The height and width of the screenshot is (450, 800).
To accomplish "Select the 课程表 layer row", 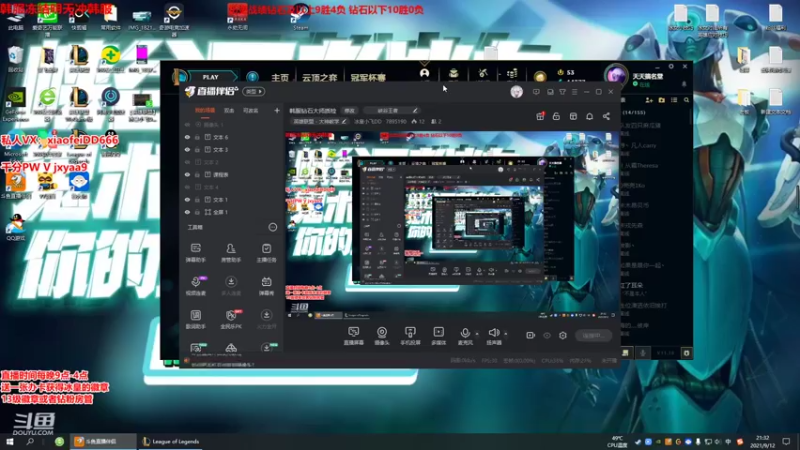I will click(x=232, y=174).
